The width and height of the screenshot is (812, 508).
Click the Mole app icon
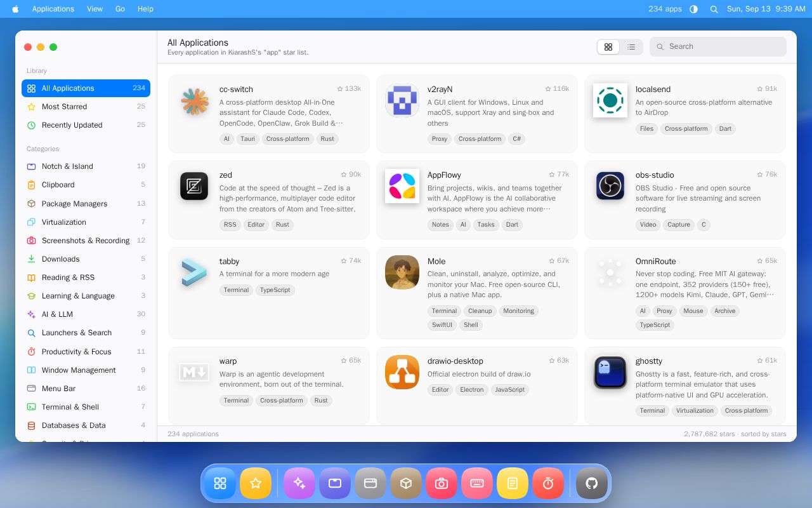(402, 272)
